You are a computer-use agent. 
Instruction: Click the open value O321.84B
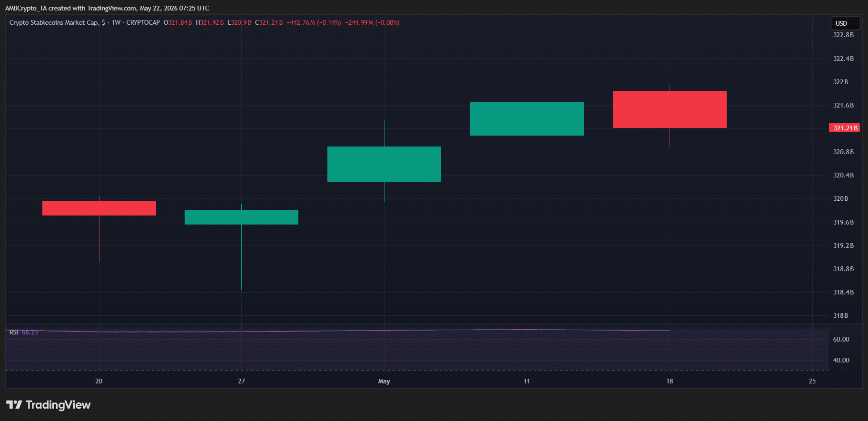tap(178, 22)
